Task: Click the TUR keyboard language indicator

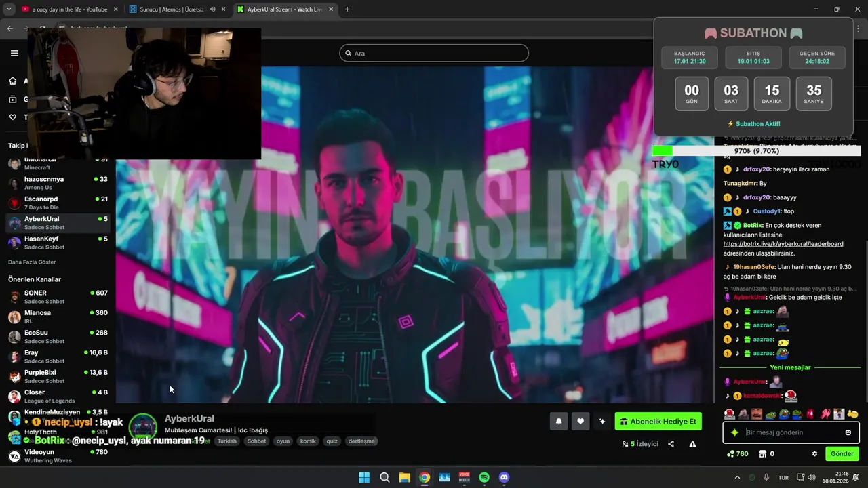Action: point(783,477)
